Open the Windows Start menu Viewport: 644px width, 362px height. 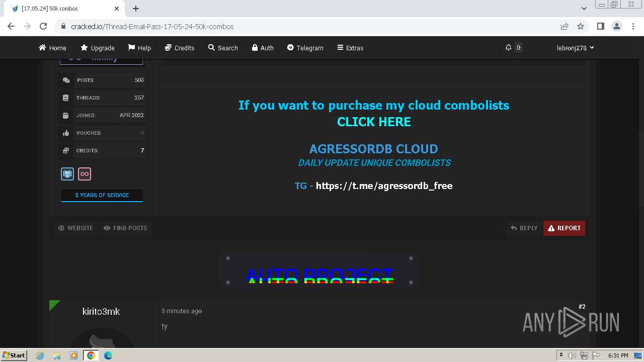point(14,355)
